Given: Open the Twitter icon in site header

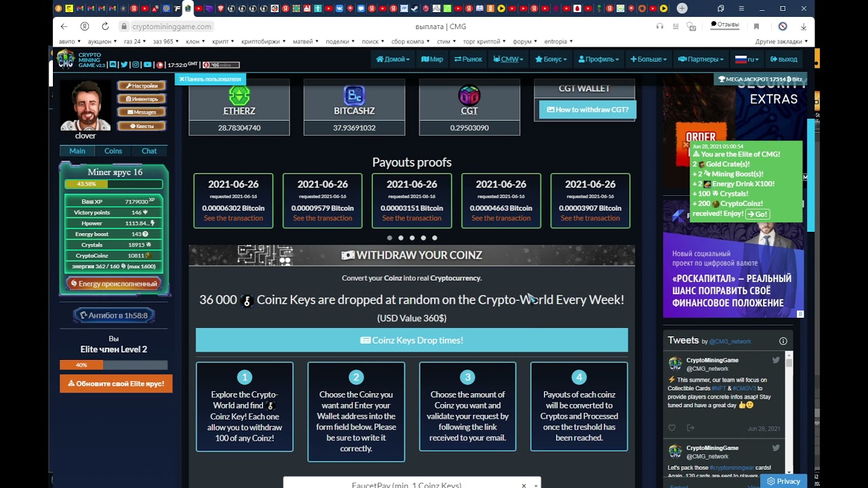Looking at the screenshot, I should click(x=124, y=64).
